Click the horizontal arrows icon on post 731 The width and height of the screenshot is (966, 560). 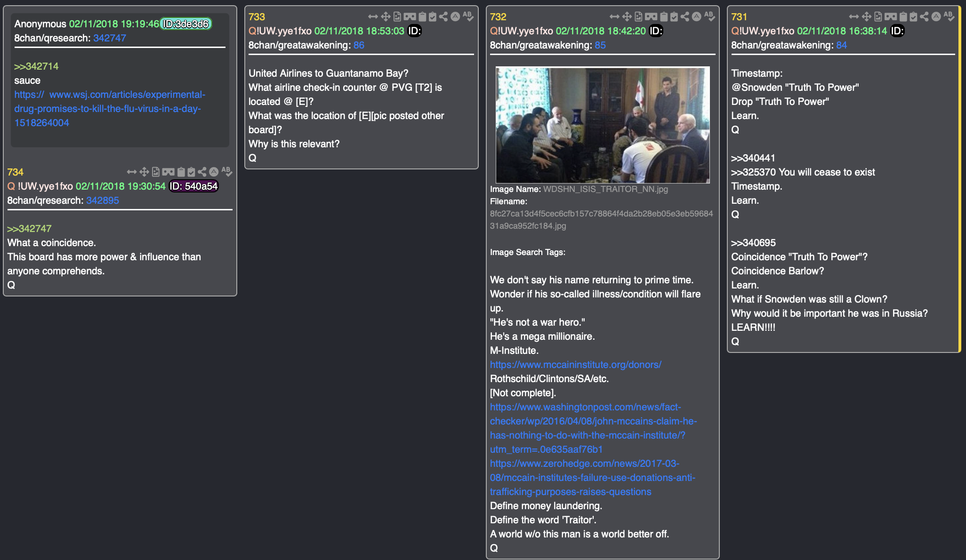[x=854, y=17]
